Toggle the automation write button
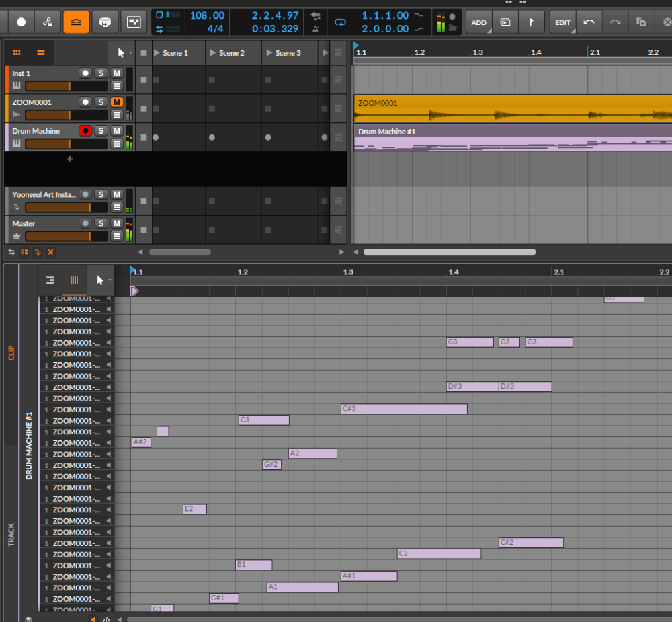The height and width of the screenshot is (622, 672). click(x=48, y=22)
